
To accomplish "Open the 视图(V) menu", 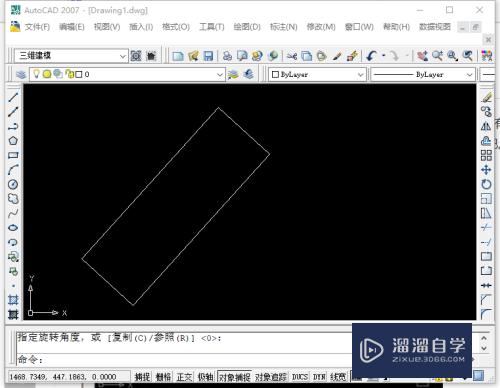I will pyautogui.click(x=107, y=27).
